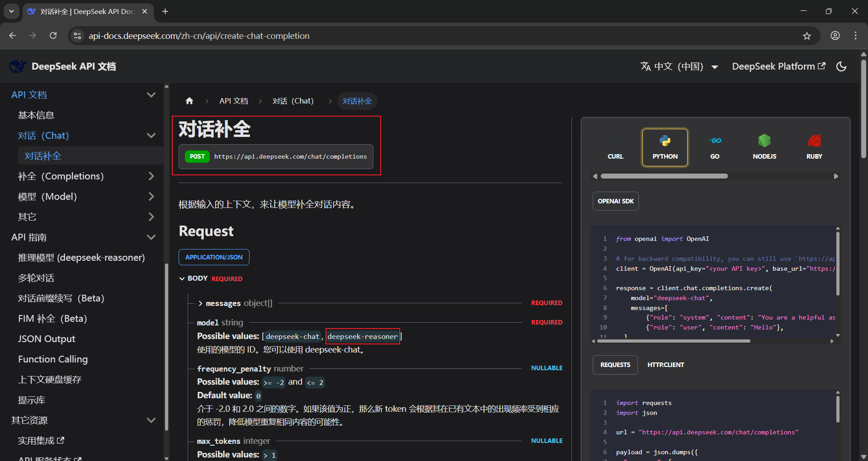This screenshot has height=461, width=868.
Task: Collapse the 对话 (Chat) sidebar chevron
Action: pyautogui.click(x=151, y=136)
